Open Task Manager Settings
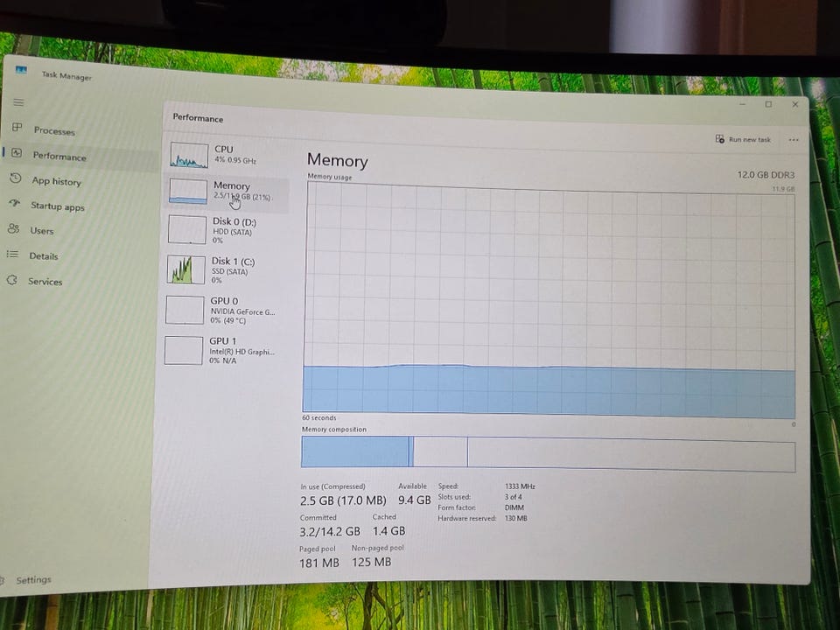840x630 pixels. 33,579
